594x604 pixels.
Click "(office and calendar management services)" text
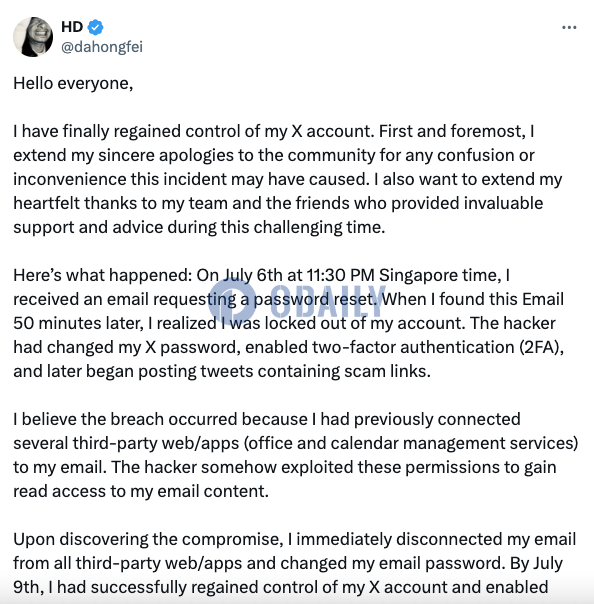tap(411, 443)
